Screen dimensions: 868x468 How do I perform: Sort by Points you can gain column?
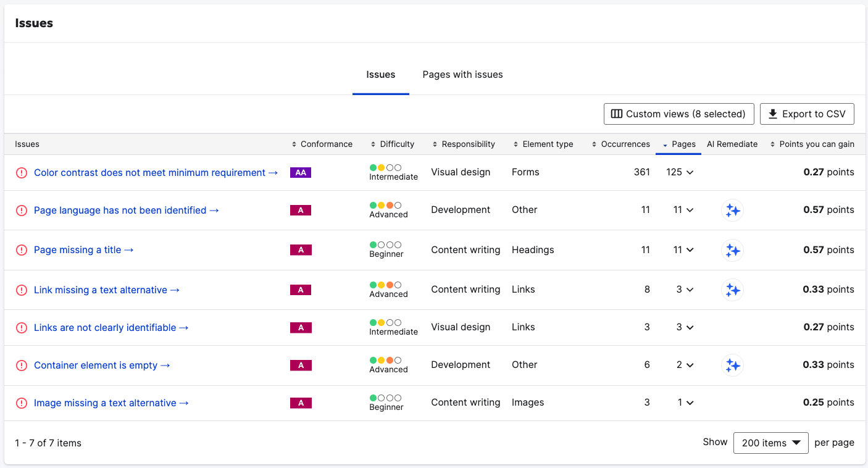pyautogui.click(x=812, y=144)
